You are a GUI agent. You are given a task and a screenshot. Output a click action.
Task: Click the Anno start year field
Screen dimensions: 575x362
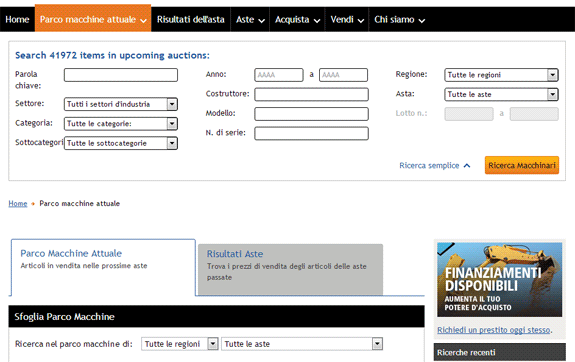(279, 75)
